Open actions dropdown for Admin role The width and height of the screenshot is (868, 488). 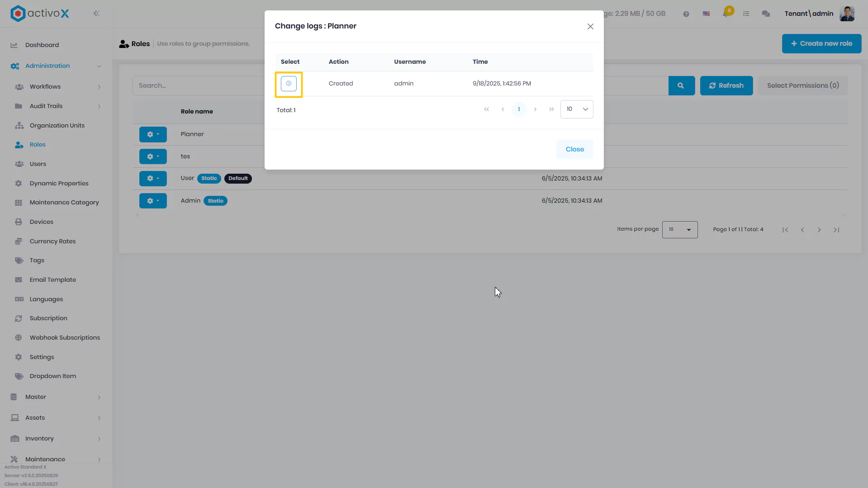153,201
